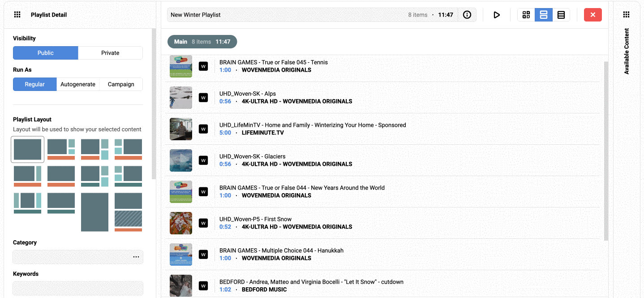This screenshot has width=644, height=298.
Task: Click the playlist items list scrollbar
Action: pyautogui.click(x=606, y=151)
